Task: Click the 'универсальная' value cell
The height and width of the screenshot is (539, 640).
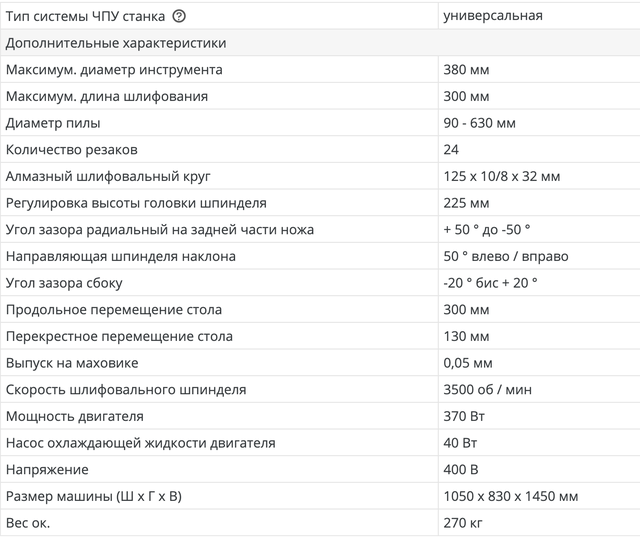Action: tap(492, 17)
